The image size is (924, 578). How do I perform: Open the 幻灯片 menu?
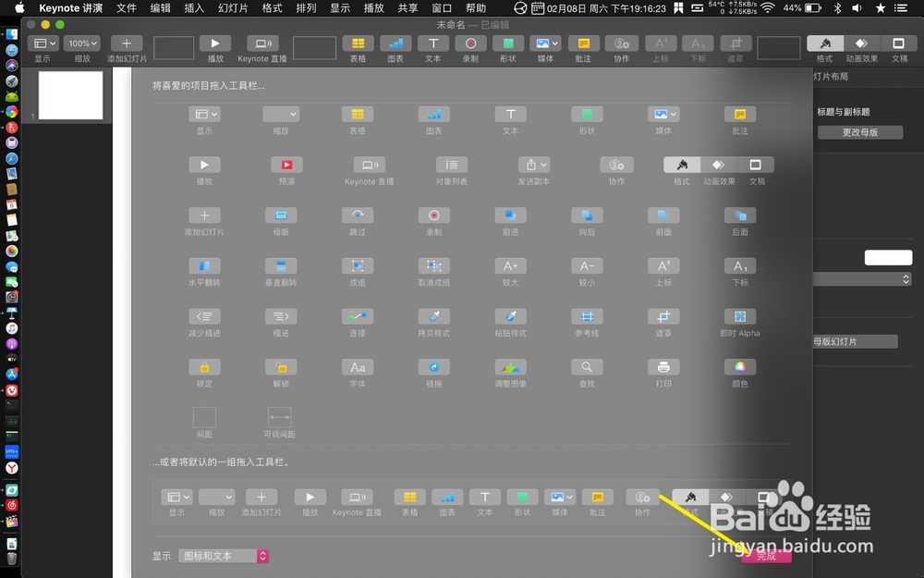pos(233,8)
